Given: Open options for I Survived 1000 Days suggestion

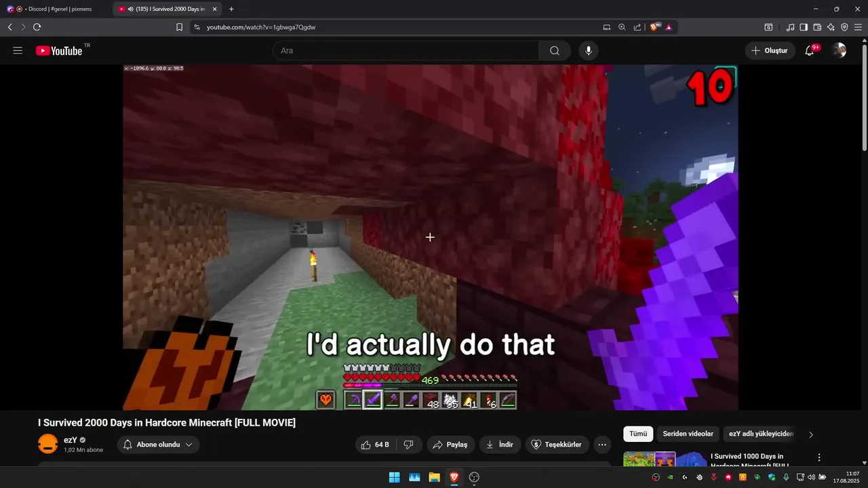Looking at the screenshot, I should [819, 457].
